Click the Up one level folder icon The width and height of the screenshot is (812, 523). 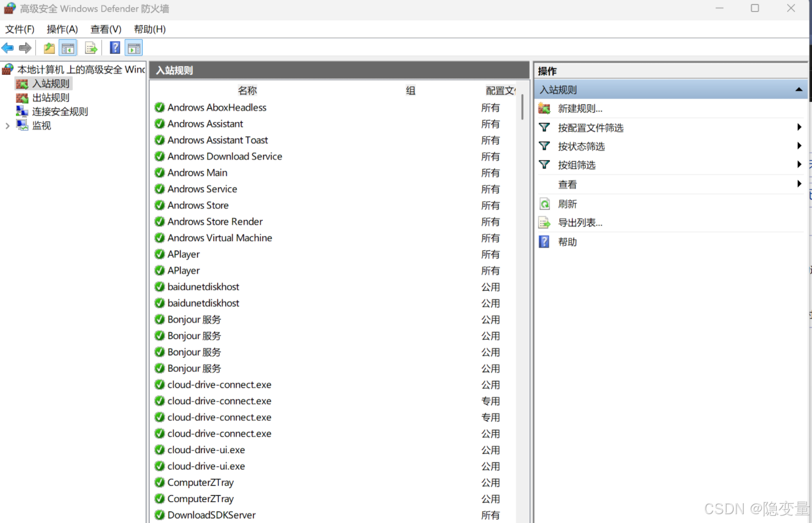tap(49, 48)
